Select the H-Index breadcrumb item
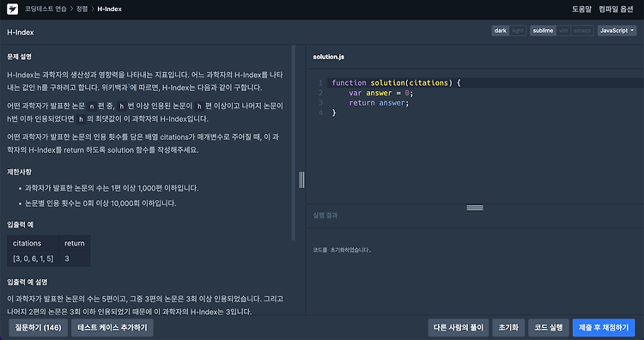 [x=109, y=9]
